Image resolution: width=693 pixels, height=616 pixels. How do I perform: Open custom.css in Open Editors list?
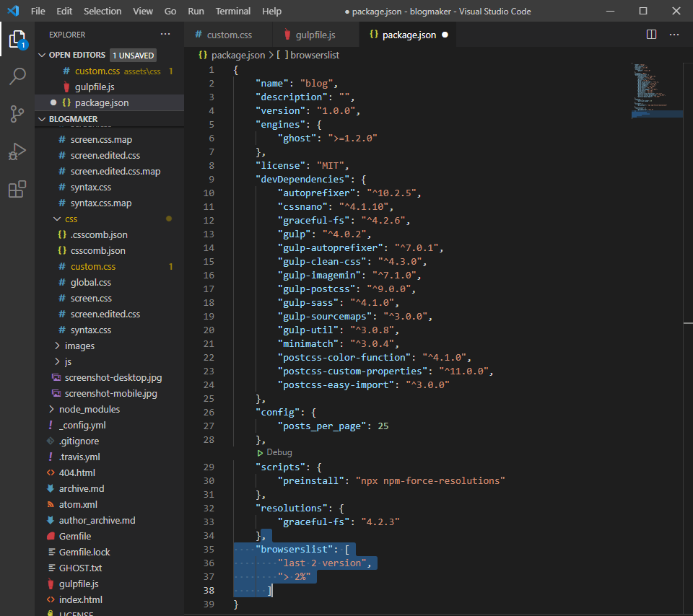point(110,71)
